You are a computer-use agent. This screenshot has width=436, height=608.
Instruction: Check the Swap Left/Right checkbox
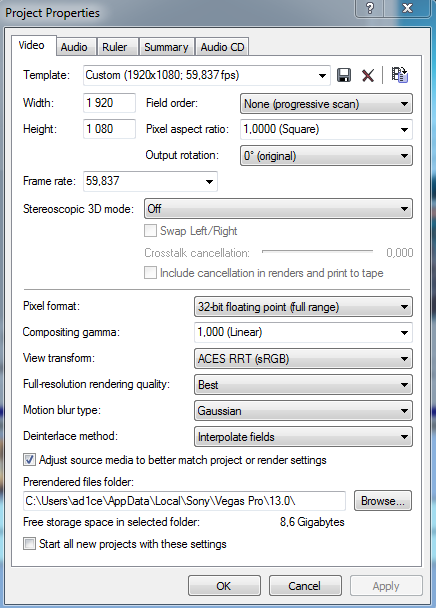(150, 231)
